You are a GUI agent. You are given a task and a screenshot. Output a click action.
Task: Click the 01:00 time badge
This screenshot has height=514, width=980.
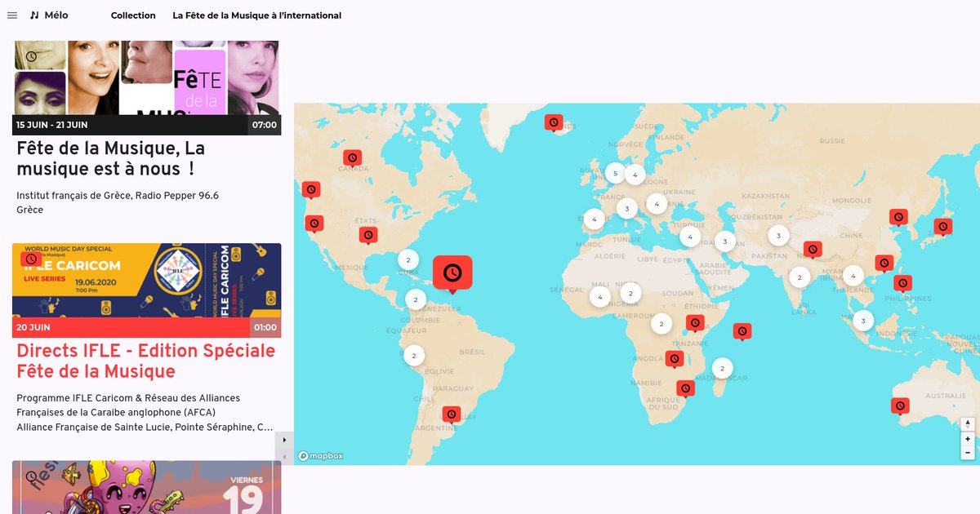[265, 327]
